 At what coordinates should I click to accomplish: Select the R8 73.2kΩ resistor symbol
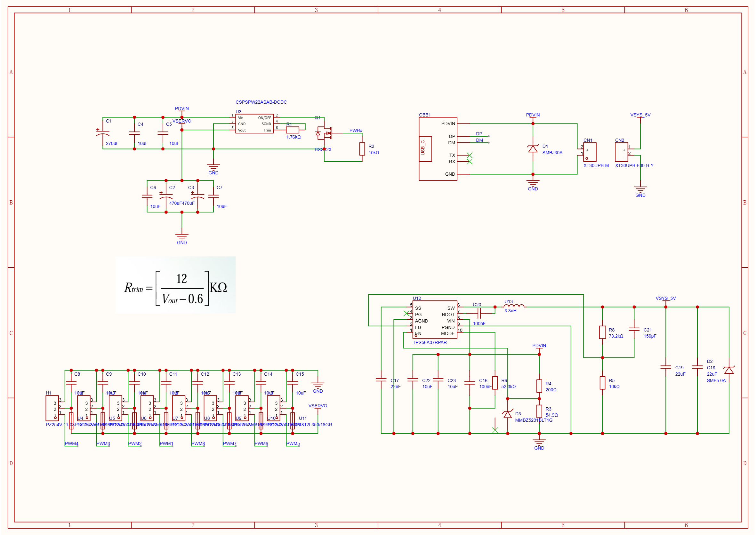pos(602,332)
